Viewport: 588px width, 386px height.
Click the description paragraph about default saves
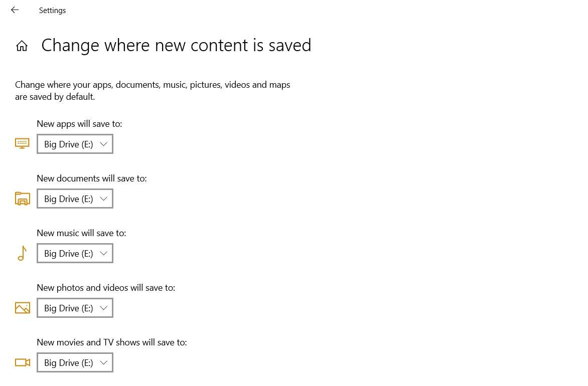point(153,91)
